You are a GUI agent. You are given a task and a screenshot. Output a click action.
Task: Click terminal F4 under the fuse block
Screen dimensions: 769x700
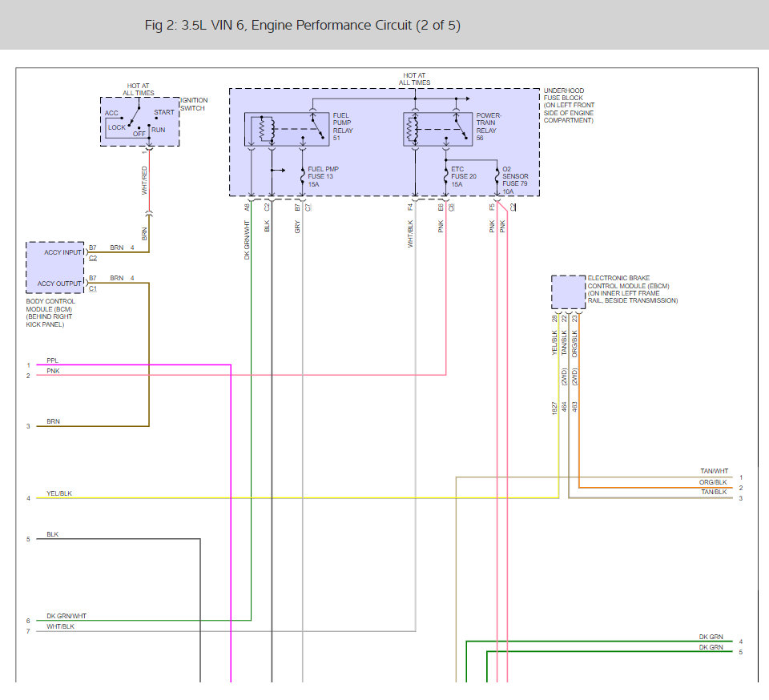click(410, 207)
